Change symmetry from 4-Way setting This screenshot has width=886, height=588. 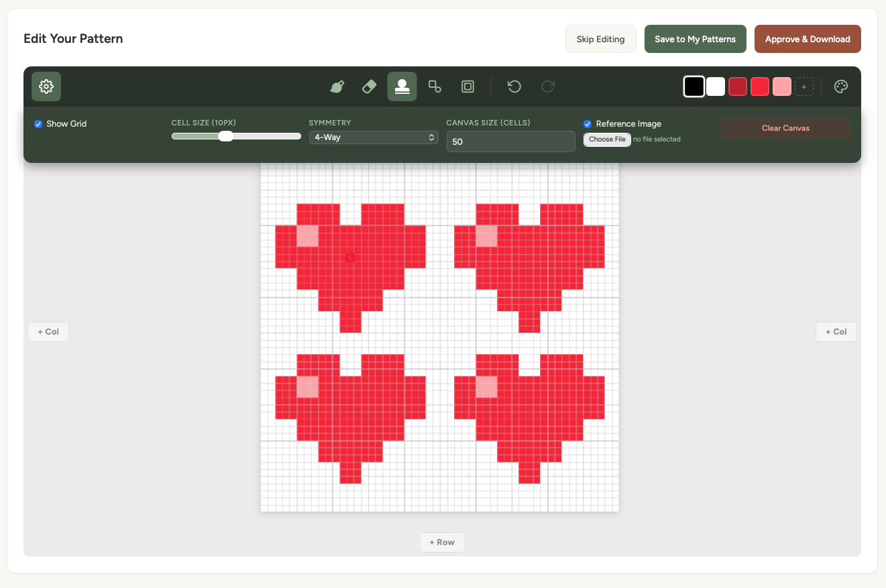coord(374,137)
